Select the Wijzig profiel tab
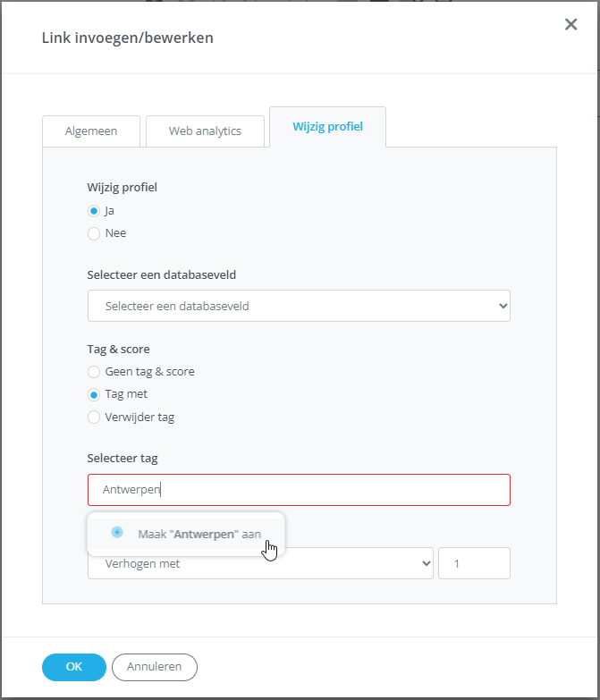Image resolution: width=600 pixels, height=700 pixels. click(327, 127)
